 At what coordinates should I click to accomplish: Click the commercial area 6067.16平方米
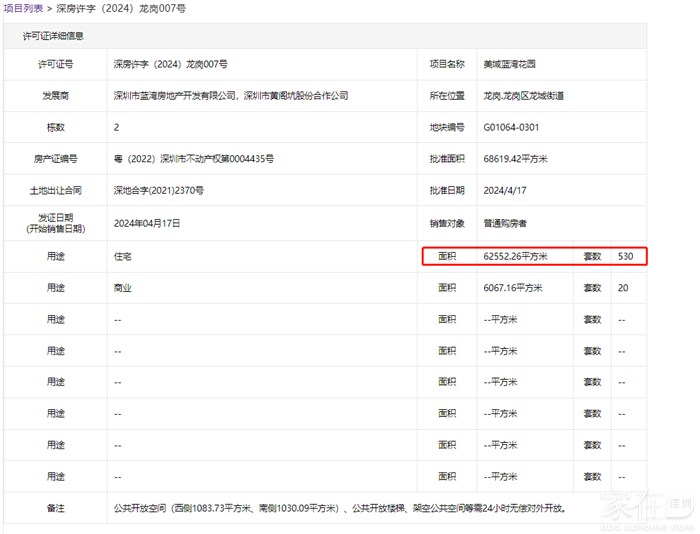(x=512, y=288)
